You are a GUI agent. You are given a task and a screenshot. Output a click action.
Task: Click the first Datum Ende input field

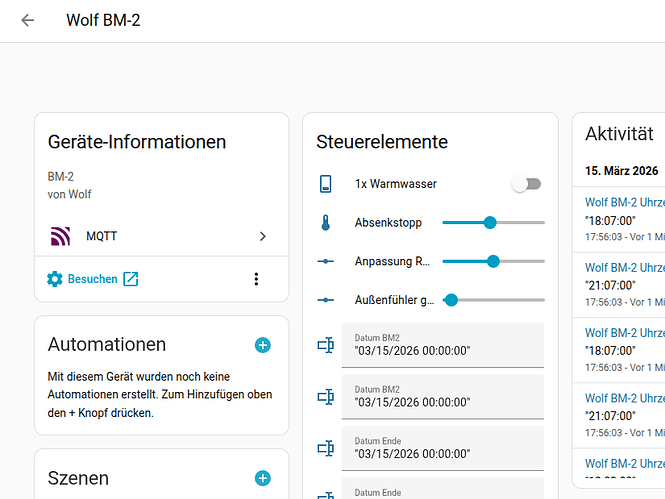click(442, 448)
